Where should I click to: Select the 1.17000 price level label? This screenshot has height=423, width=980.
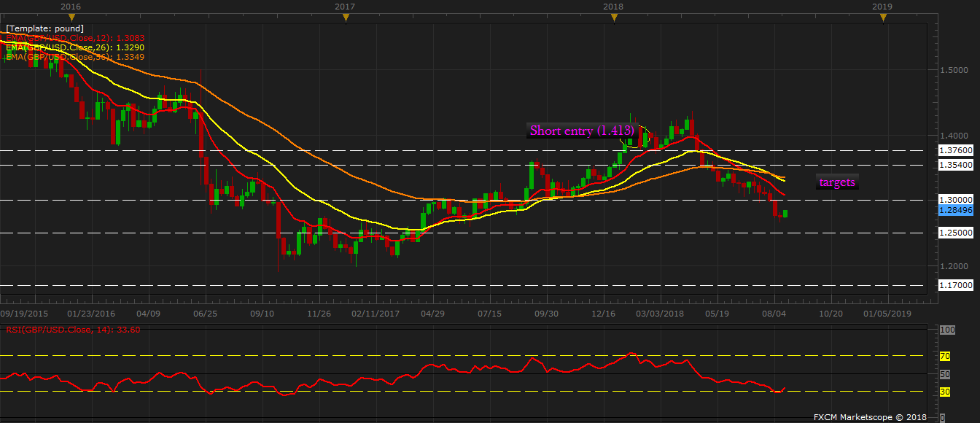point(954,285)
